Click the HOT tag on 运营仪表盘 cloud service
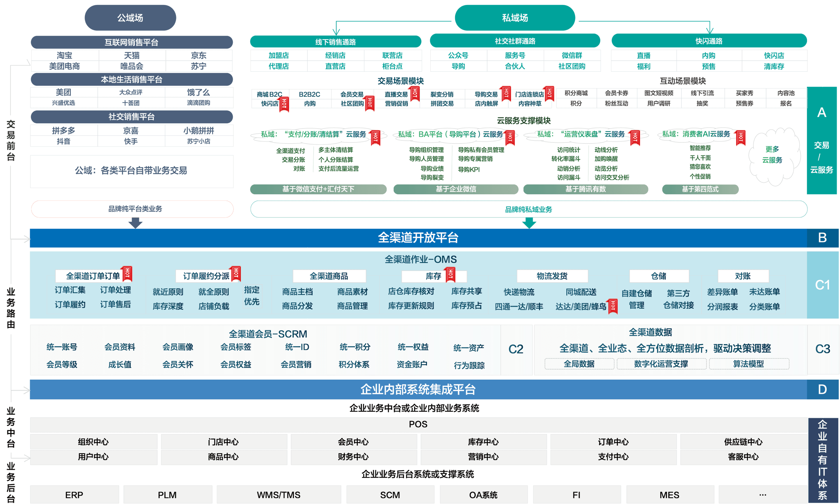Screen dimensions: 840x504 pyautogui.click(x=635, y=138)
